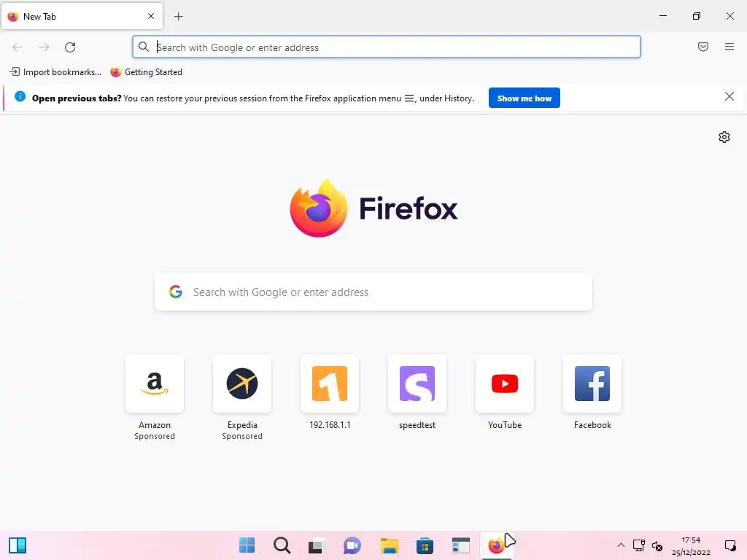Close the New Tab tab
The image size is (747, 560).
point(150,16)
